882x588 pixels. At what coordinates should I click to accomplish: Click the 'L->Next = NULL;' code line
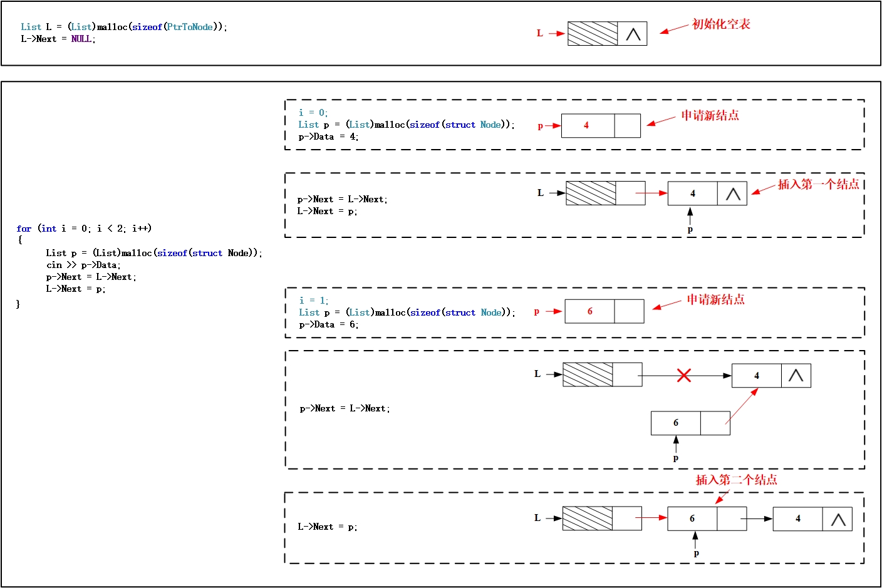tap(58, 39)
